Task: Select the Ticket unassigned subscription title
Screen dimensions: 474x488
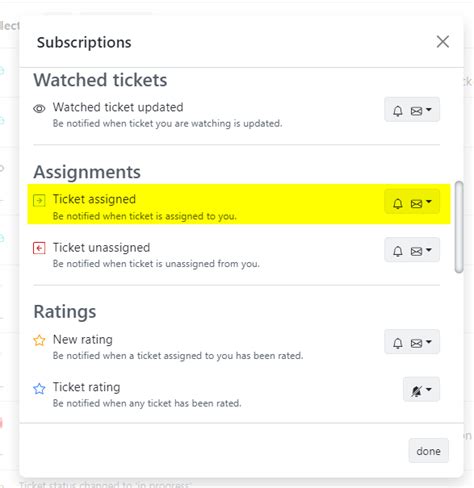Action: pyautogui.click(x=101, y=248)
